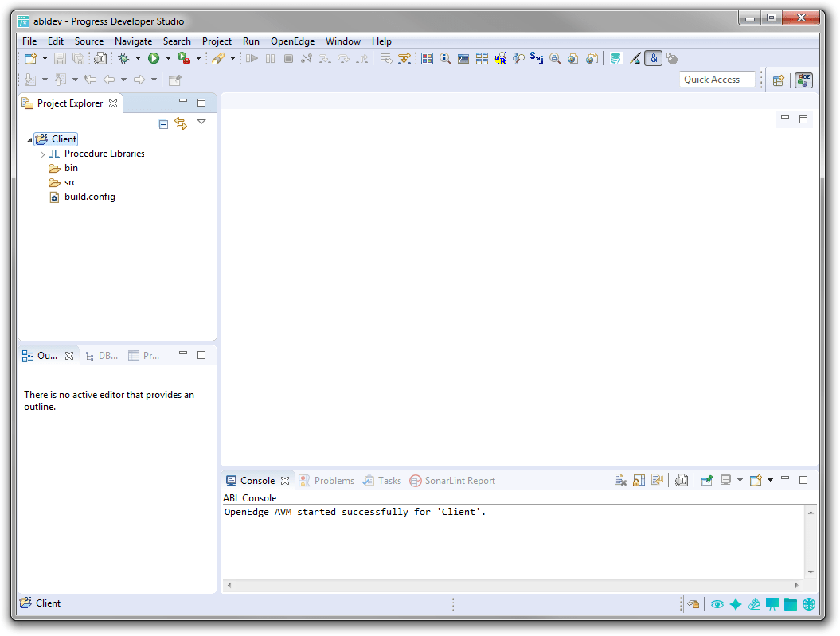The image size is (840, 636).
Task: Switch to the DB... tab
Action: click(102, 356)
